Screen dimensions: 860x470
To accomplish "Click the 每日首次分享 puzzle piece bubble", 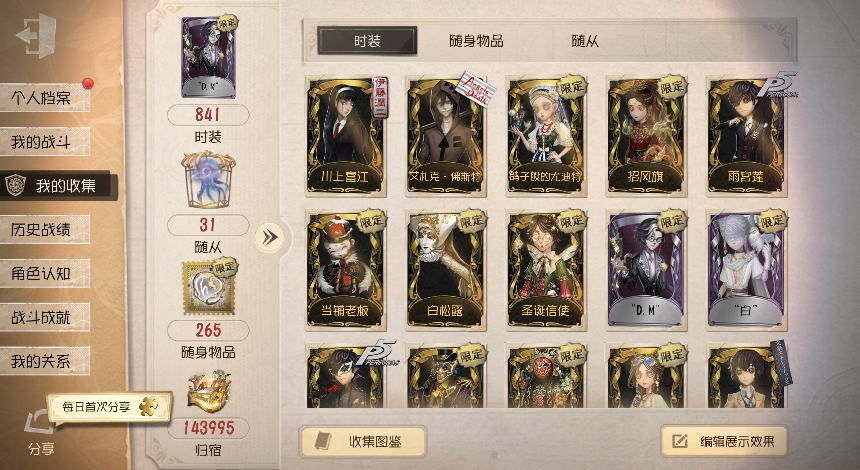I will (109, 407).
